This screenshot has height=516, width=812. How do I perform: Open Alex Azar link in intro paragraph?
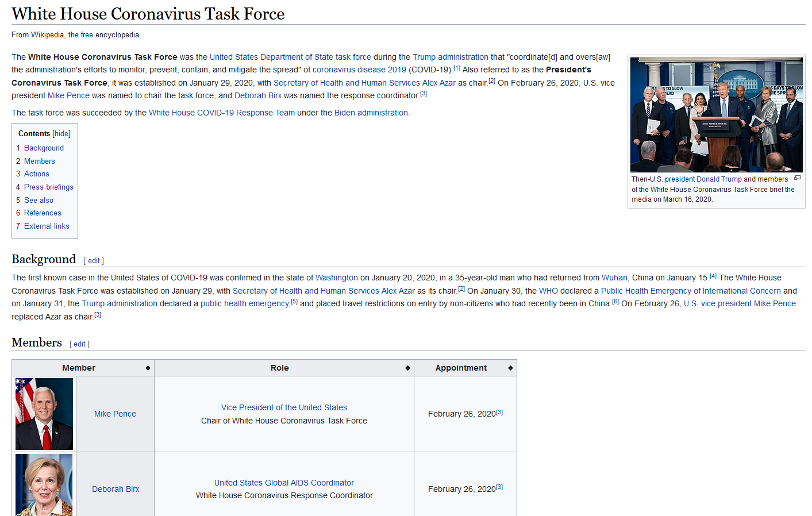tap(439, 83)
